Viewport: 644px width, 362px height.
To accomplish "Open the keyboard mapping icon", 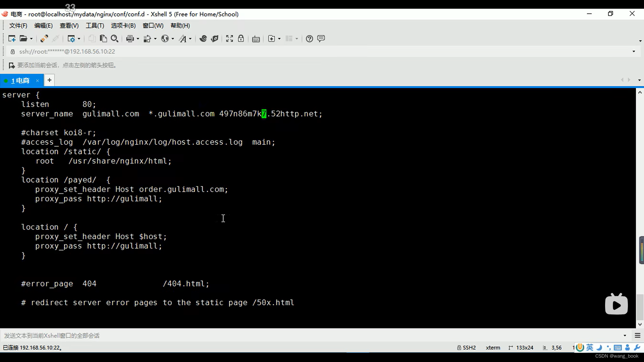I will click(x=256, y=39).
